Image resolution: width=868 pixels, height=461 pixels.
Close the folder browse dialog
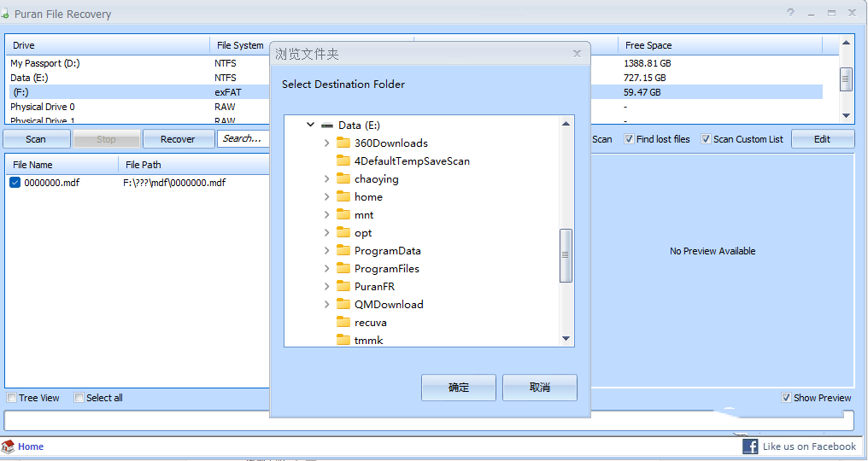click(x=577, y=54)
